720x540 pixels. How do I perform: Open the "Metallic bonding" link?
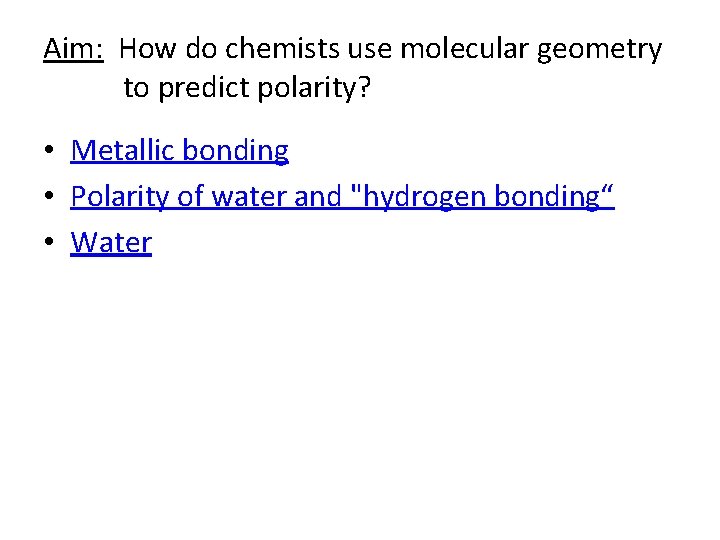[x=180, y=151]
